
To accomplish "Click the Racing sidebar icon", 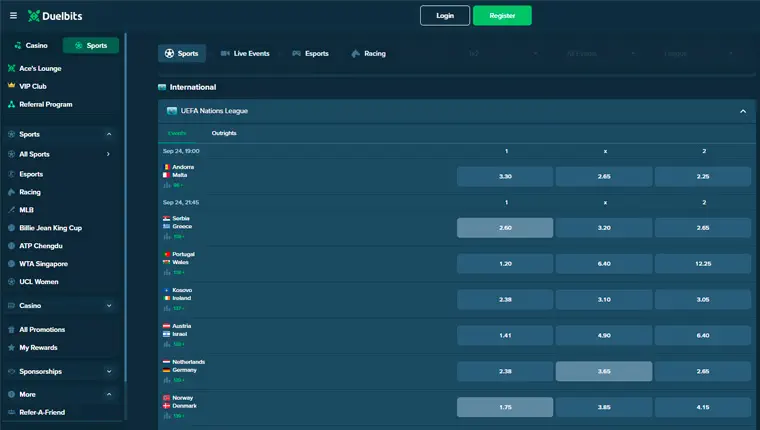I will click(12, 192).
